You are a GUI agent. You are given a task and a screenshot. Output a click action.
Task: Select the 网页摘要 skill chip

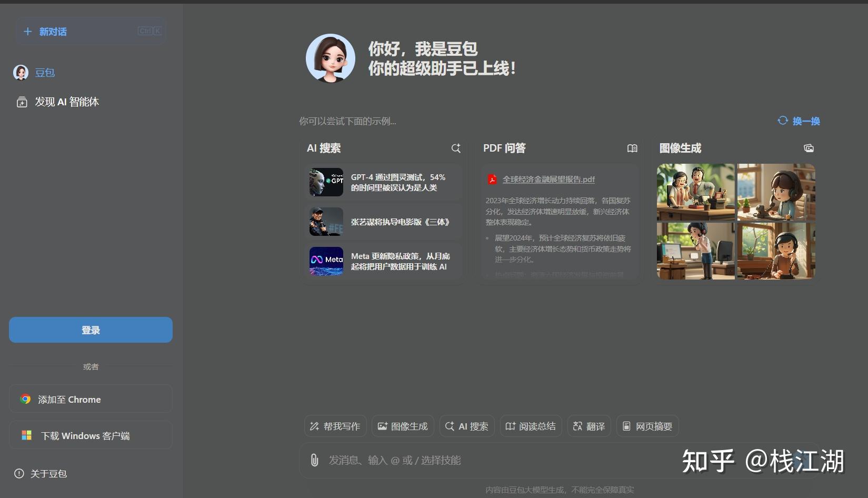click(647, 426)
